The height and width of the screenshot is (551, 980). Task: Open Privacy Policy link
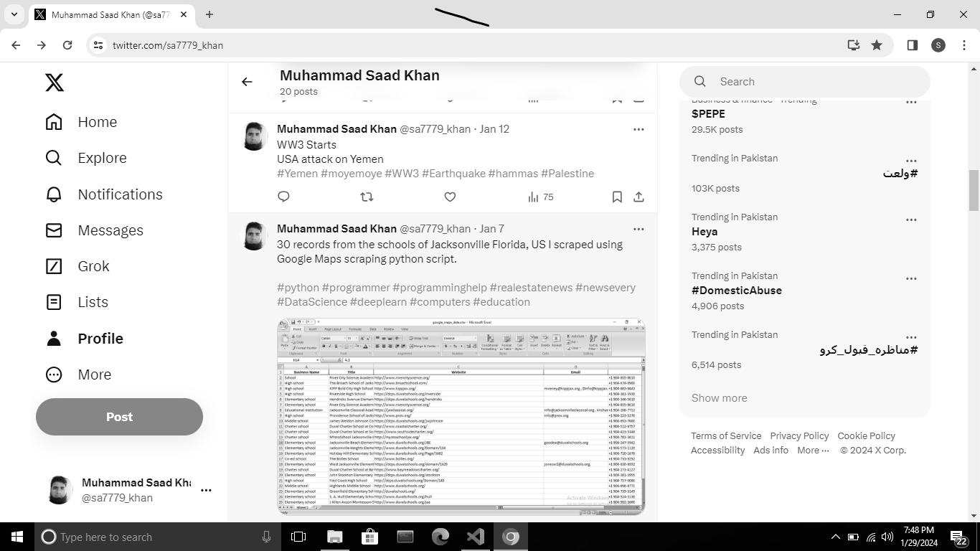799,436
